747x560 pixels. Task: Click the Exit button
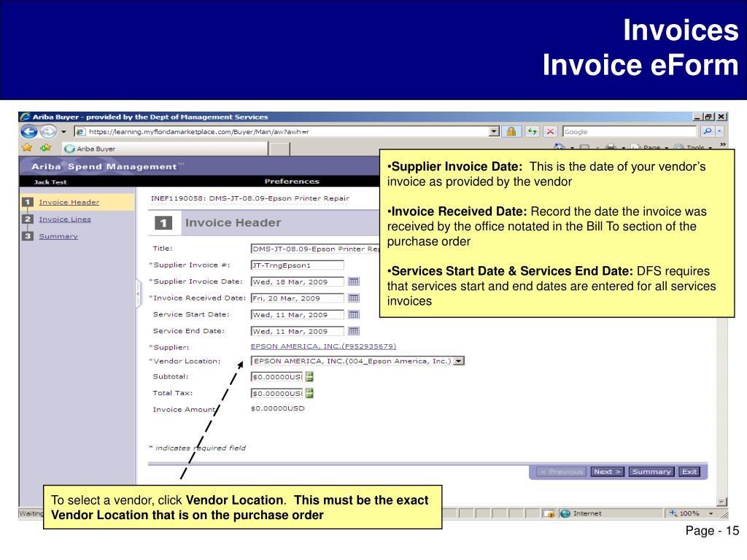pos(689,472)
